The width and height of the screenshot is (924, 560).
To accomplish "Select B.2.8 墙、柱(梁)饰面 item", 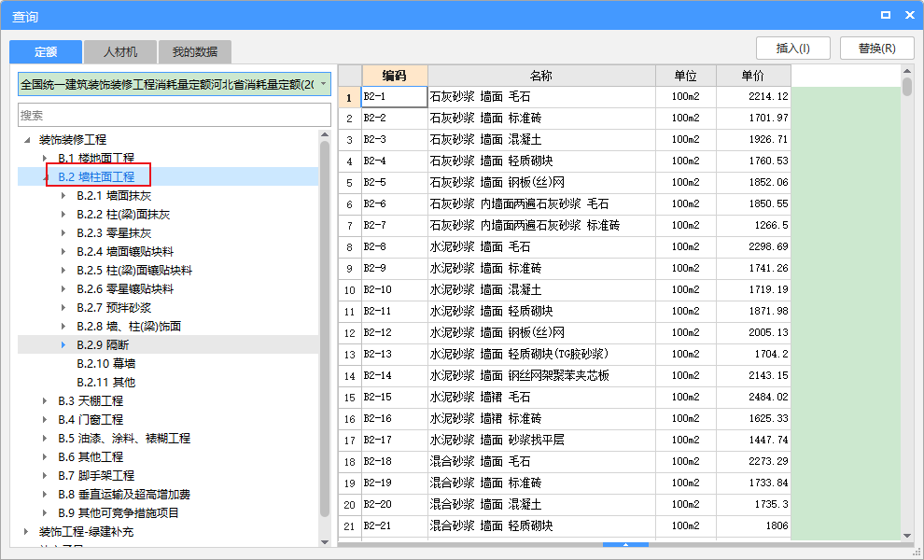I will point(129,326).
